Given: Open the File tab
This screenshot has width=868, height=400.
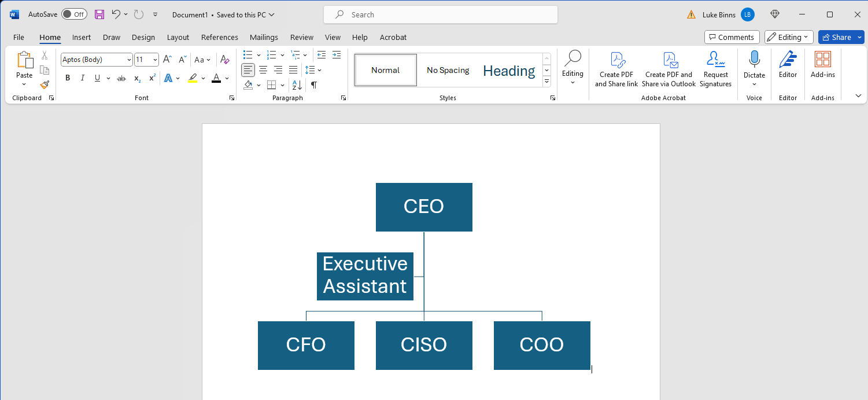Looking at the screenshot, I should [19, 37].
